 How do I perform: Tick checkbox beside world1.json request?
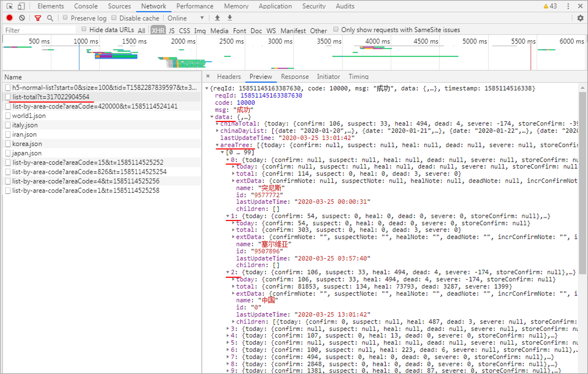click(8, 116)
